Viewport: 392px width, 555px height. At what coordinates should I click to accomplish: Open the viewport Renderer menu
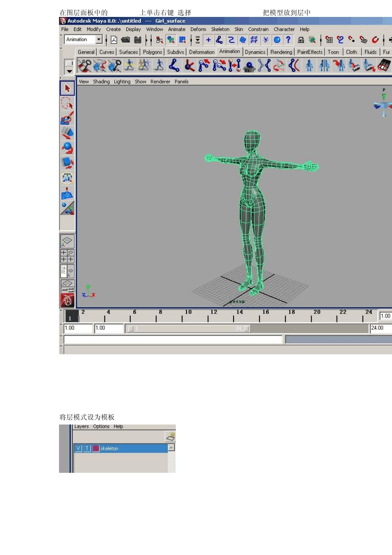[160, 82]
